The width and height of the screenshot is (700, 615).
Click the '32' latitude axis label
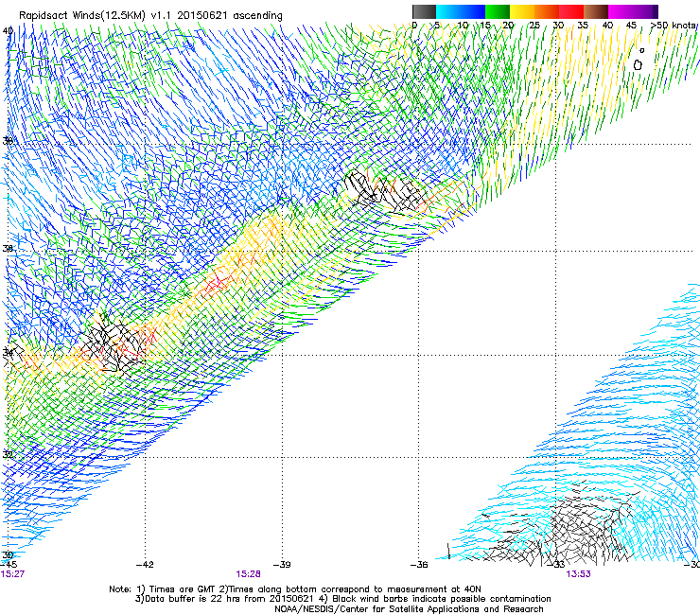(8, 454)
